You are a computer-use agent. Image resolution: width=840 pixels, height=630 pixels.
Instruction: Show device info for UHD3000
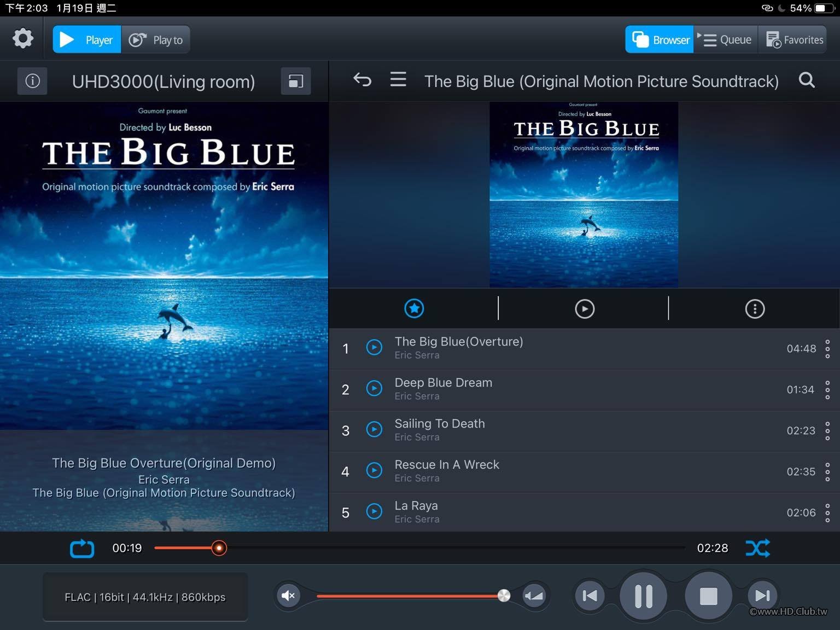[x=32, y=81]
